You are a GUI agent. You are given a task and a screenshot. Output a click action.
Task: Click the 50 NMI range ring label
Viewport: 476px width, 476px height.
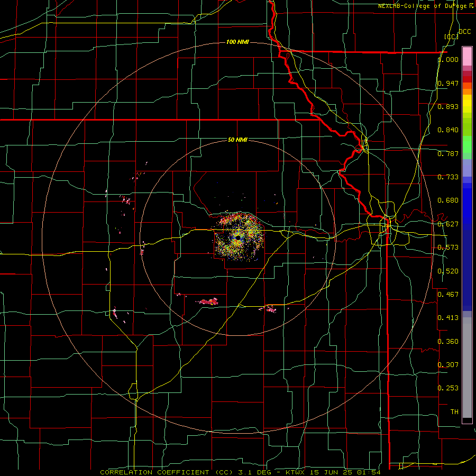[x=237, y=140]
